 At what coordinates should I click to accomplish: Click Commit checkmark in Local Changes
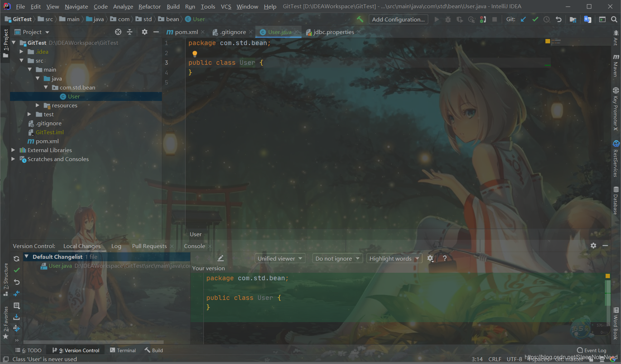(16, 270)
